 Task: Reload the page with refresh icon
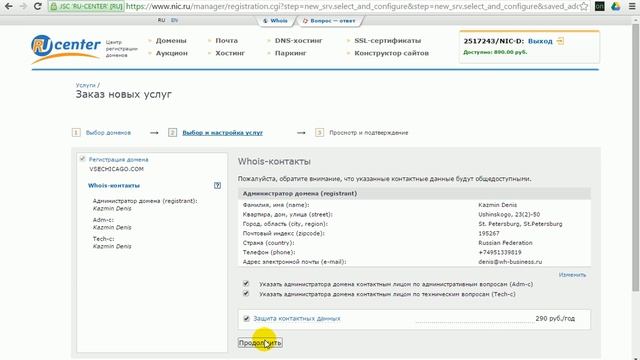[38, 6]
